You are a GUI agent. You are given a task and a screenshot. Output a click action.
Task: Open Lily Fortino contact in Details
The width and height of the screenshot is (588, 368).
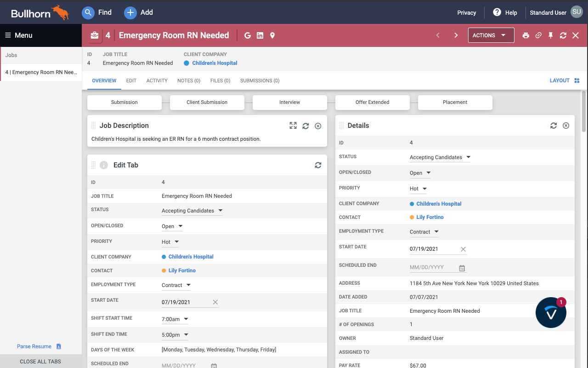(x=430, y=217)
